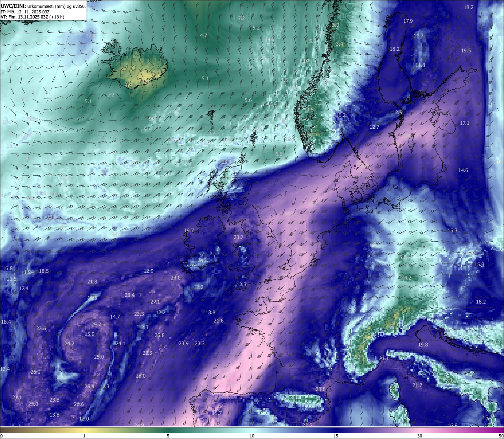Select the VT Fim. 13.11.2025 03Z line
The width and height of the screenshot is (504, 439).
(32, 17)
